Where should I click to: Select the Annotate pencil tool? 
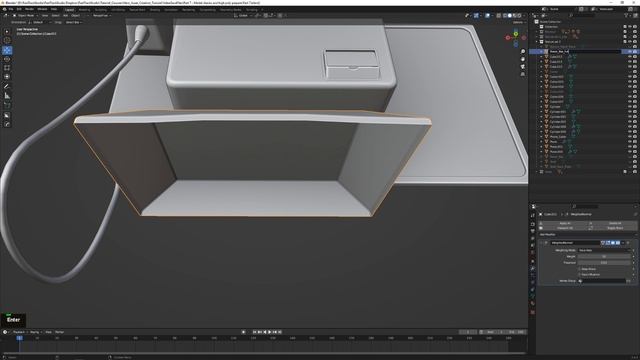[7, 87]
